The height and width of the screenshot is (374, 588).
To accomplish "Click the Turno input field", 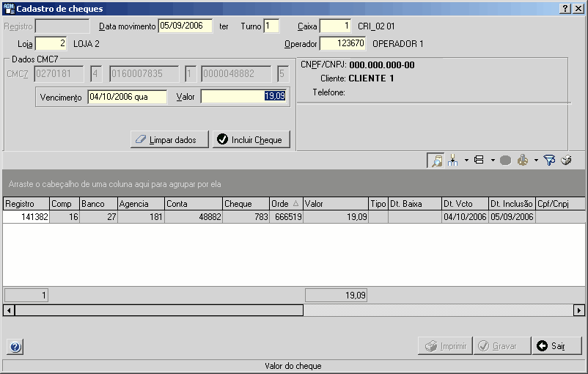I will [271, 26].
